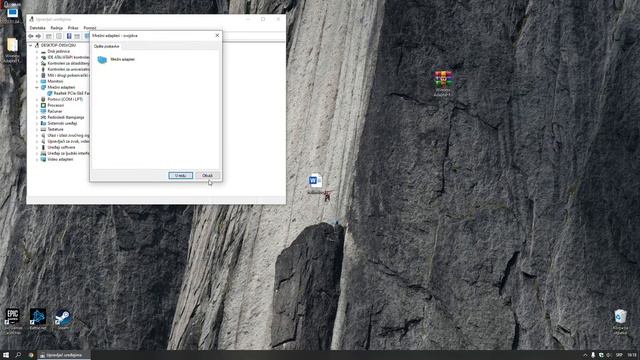Expand the Video adapteri node
The height and width of the screenshot is (360, 640).
click(37, 159)
